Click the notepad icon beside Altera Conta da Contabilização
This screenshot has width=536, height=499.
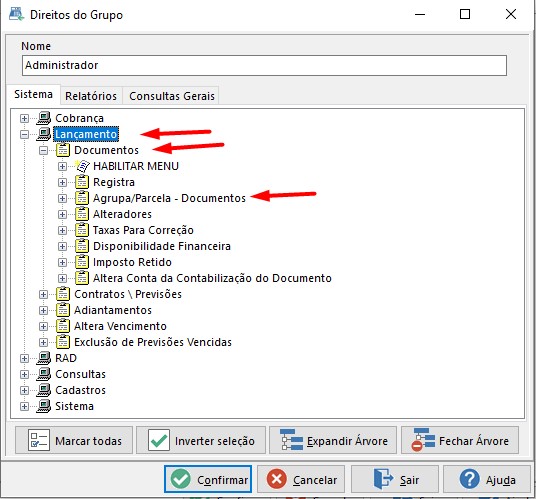82,278
